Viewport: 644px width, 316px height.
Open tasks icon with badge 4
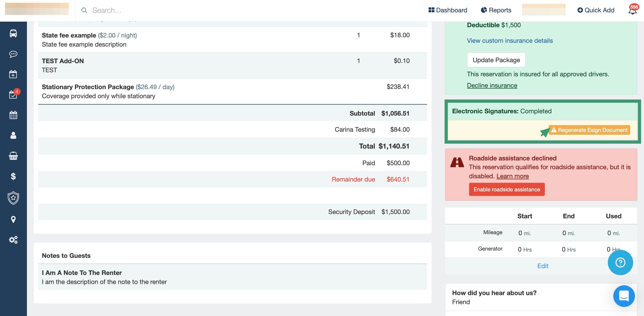[13, 95]
